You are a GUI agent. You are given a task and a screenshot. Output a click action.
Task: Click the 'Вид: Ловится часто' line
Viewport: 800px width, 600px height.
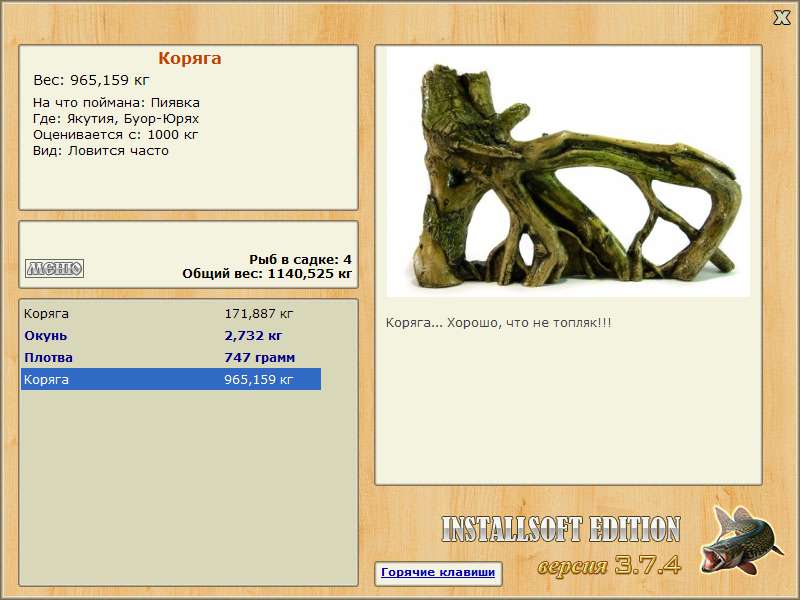pyautogui.click(x=101, y=151)
